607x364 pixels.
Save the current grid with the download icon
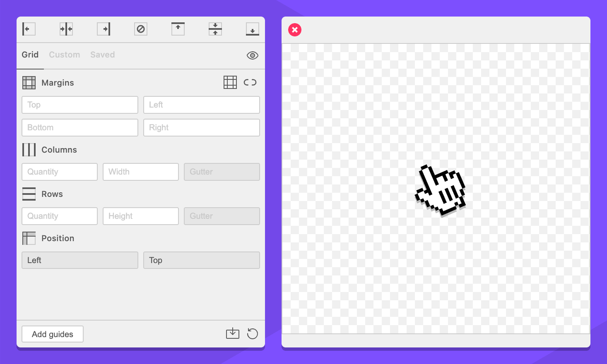point(233,333)
